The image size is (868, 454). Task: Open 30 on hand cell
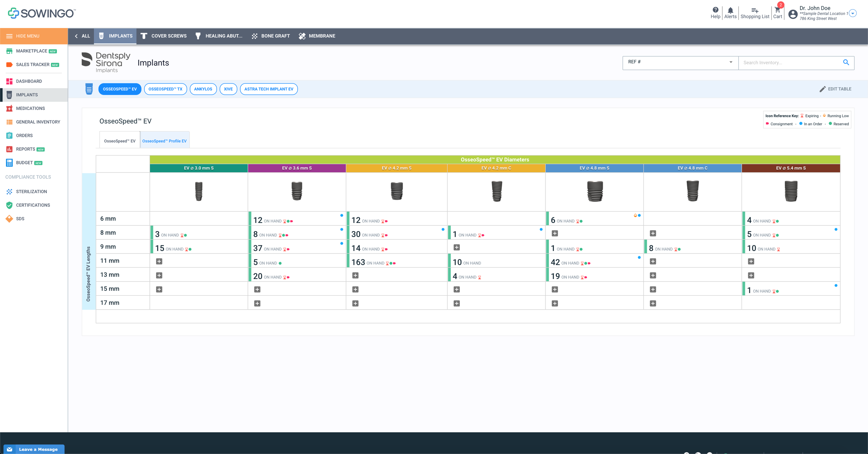coord(397,233)
